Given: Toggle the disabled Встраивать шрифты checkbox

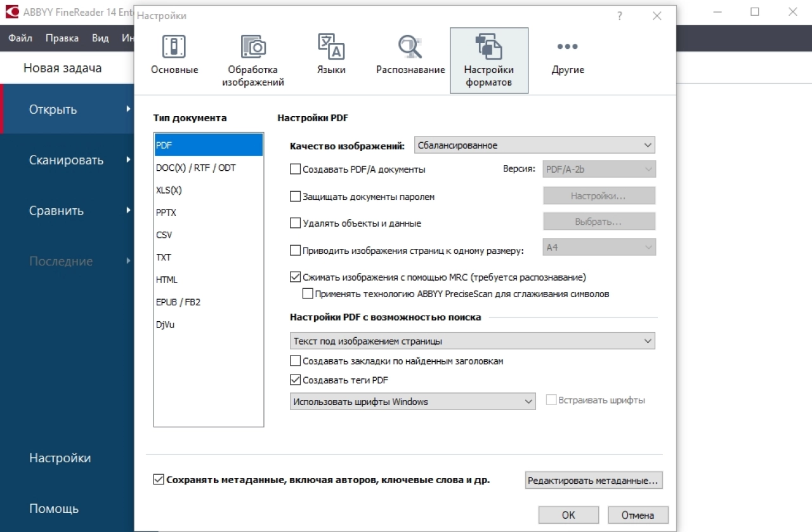Looking at the screenshot, I should [551, 400].
